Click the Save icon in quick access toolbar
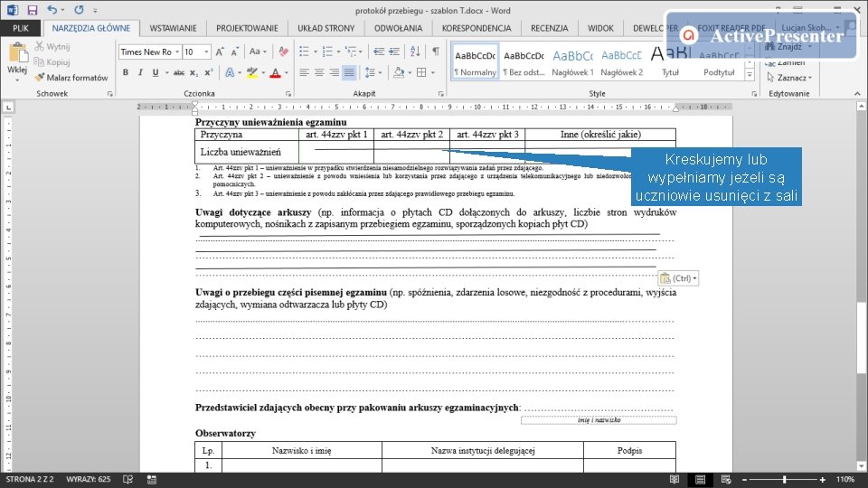868x488 pixels. [33, 10]
